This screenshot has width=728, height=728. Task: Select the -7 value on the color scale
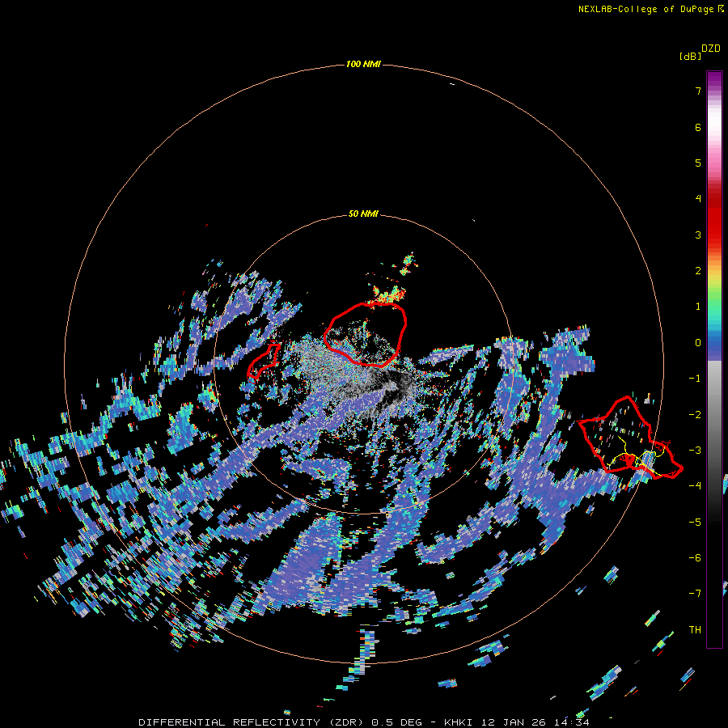point(695,594)
